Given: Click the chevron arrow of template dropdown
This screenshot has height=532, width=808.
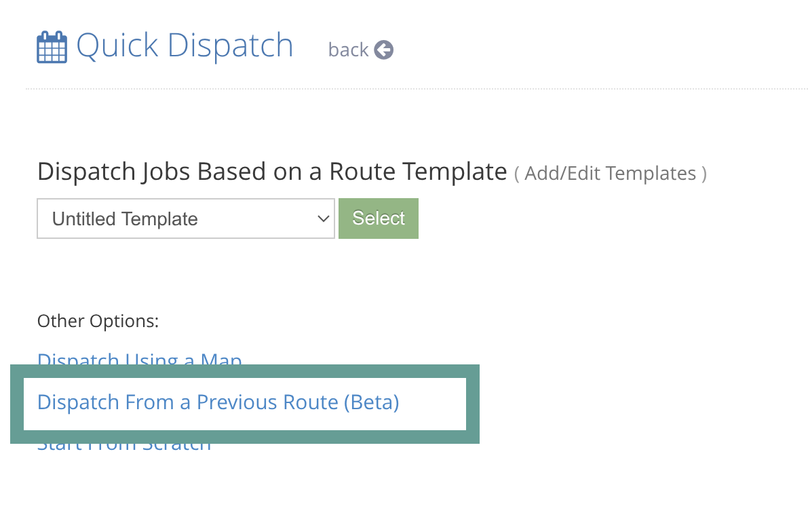Looking at the screenshot, I should 322,218.
